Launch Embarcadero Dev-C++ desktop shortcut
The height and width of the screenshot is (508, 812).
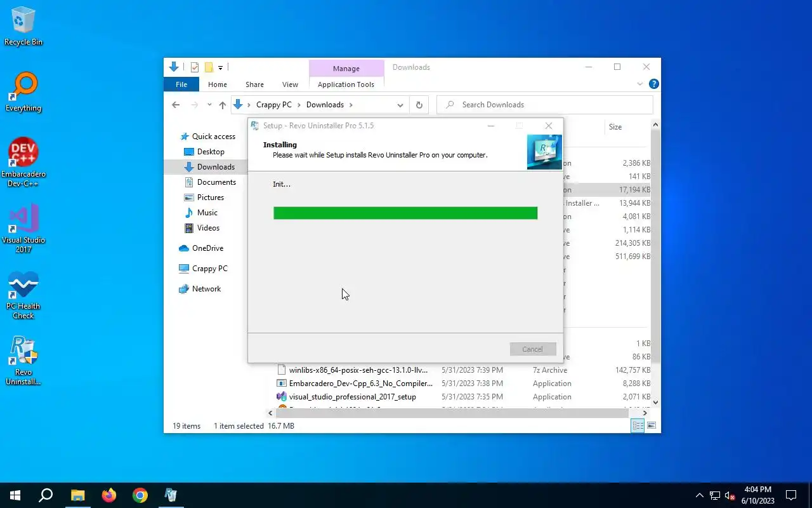tap(23, 162)
